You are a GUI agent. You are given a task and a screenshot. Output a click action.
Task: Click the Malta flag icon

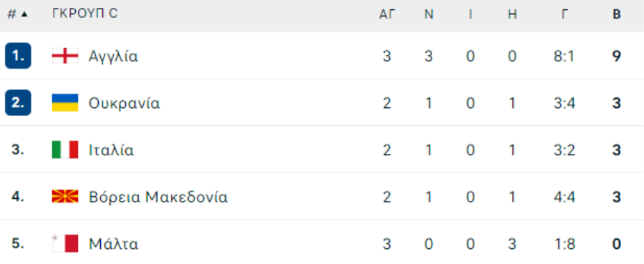(x=65, y=243)
